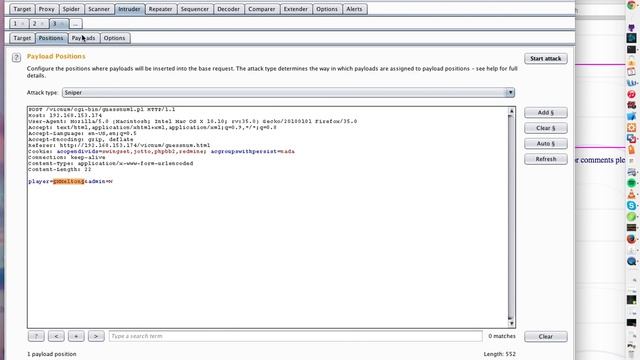Open the Comparer tab
Viewport: 640px width, 360px height.
tap(262, 9)
